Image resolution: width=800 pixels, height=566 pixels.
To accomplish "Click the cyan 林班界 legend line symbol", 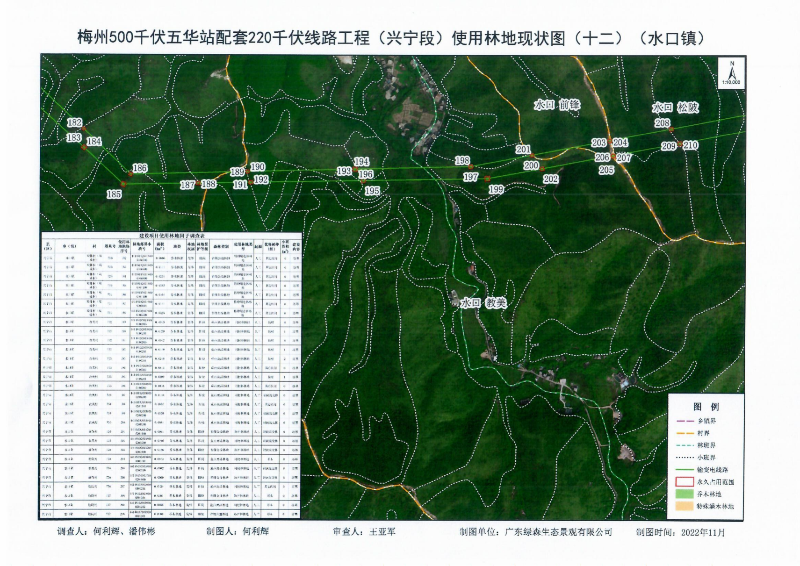I will click(x=684, y=446).
